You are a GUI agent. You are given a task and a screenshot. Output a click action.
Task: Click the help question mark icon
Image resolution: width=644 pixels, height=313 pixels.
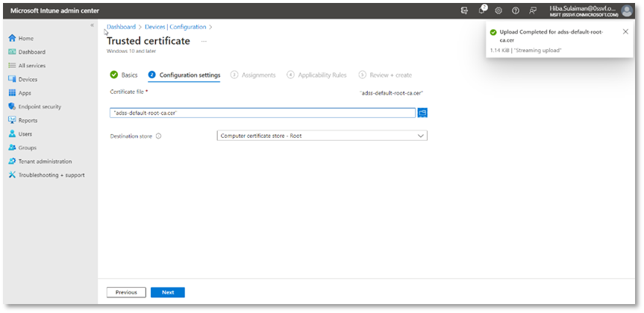pos(515,10)
